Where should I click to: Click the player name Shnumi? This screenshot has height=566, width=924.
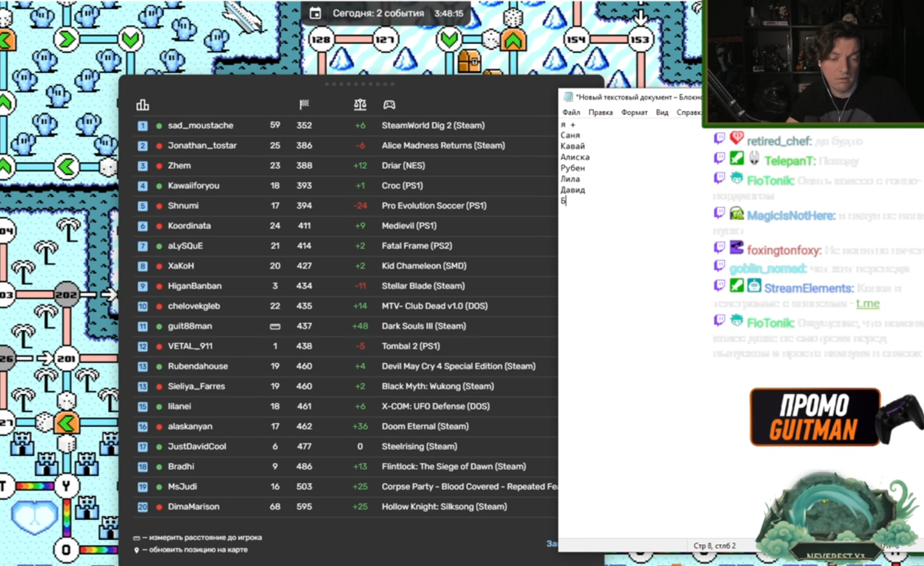click(x=183, y=206)
